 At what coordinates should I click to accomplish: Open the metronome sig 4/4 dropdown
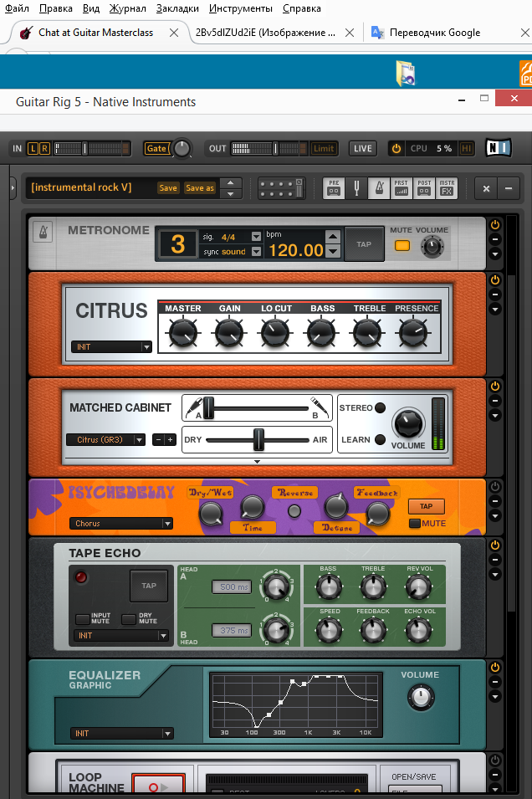coord(256,237)
